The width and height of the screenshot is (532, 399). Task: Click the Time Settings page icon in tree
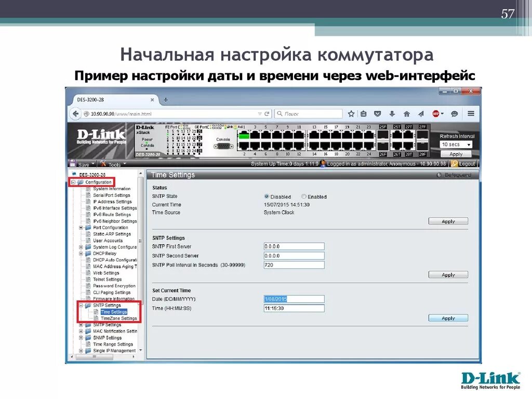click(x=96, y=312)
